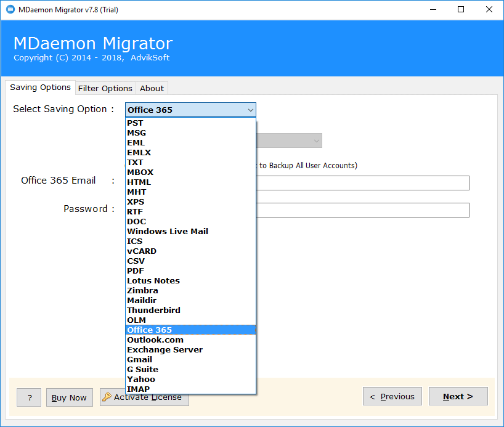Select HTML in the dropdown list

(190, 182)
